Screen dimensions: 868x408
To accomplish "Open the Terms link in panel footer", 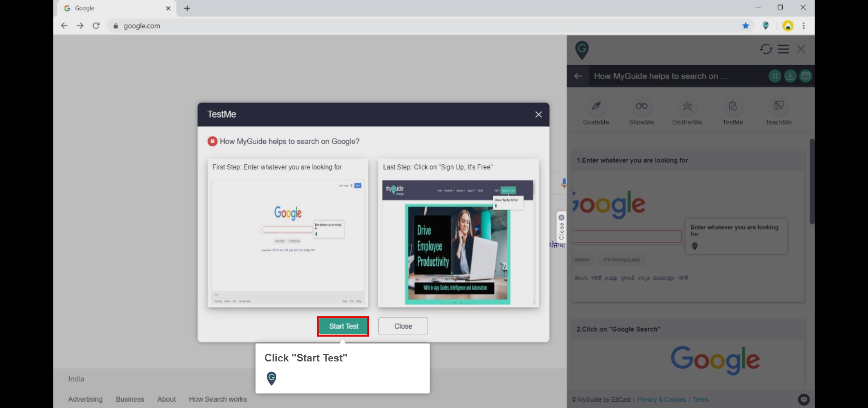I will 700,400.
